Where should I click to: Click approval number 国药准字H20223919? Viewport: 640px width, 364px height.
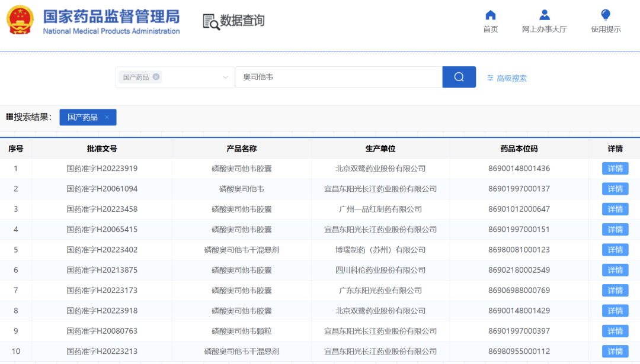tap(102, 168)
